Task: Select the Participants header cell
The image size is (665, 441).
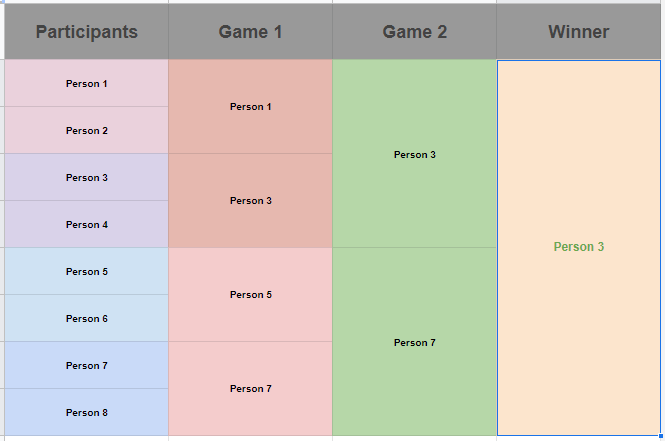Action: [x=87, y=31]
